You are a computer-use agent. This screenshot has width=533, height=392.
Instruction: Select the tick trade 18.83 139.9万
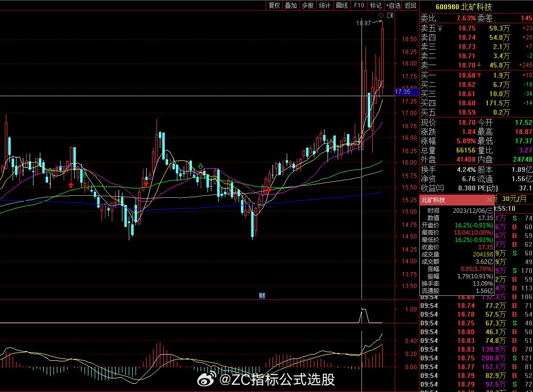[477, 350]
